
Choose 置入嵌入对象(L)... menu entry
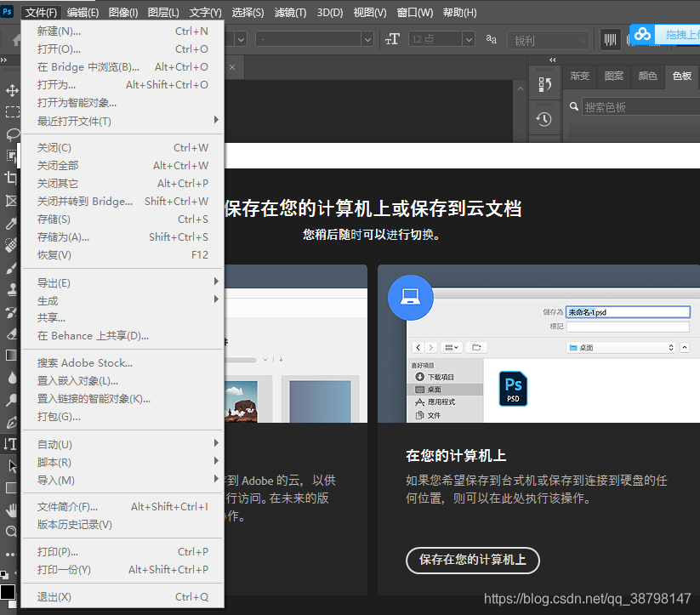122,381
